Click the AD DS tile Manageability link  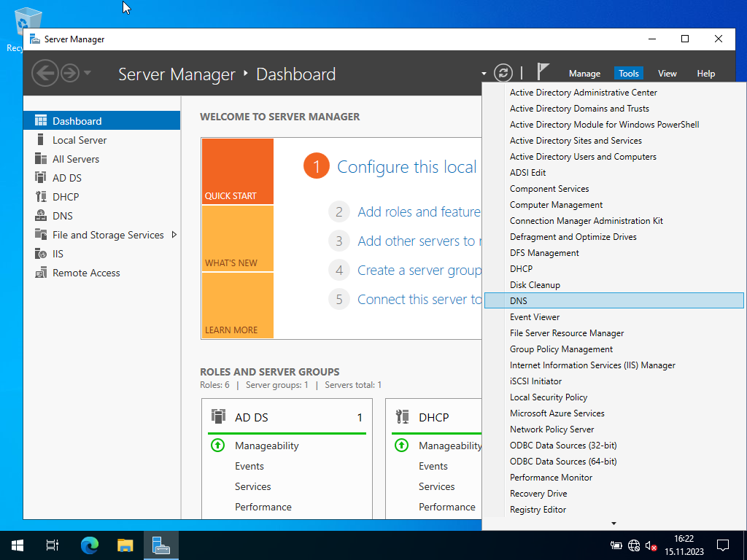267,446
